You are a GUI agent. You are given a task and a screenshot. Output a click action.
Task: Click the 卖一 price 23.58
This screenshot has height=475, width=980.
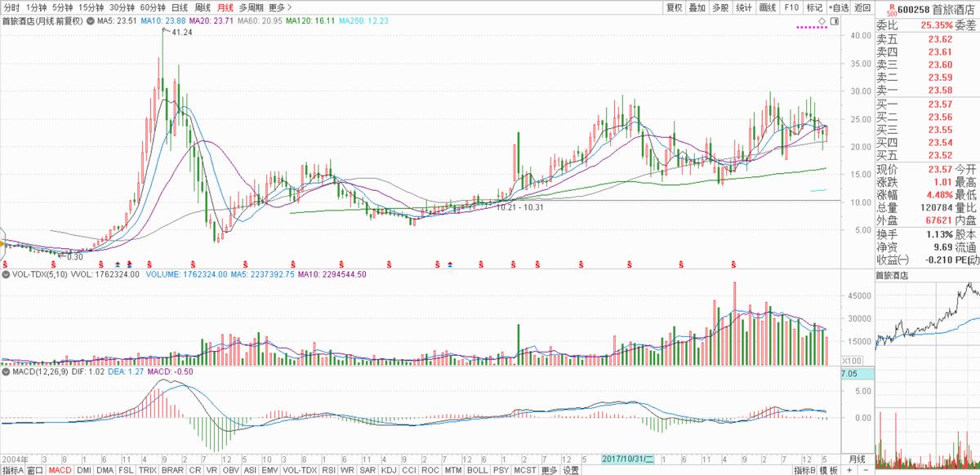click(x=942, y=90)
